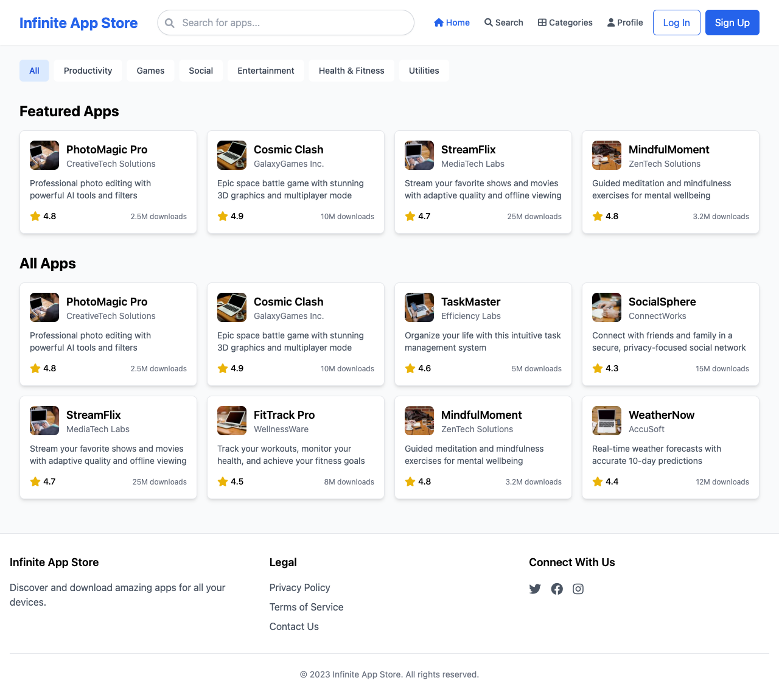Select the Instagram icon in the footer
779x700 pixels.
pos(578,589)
